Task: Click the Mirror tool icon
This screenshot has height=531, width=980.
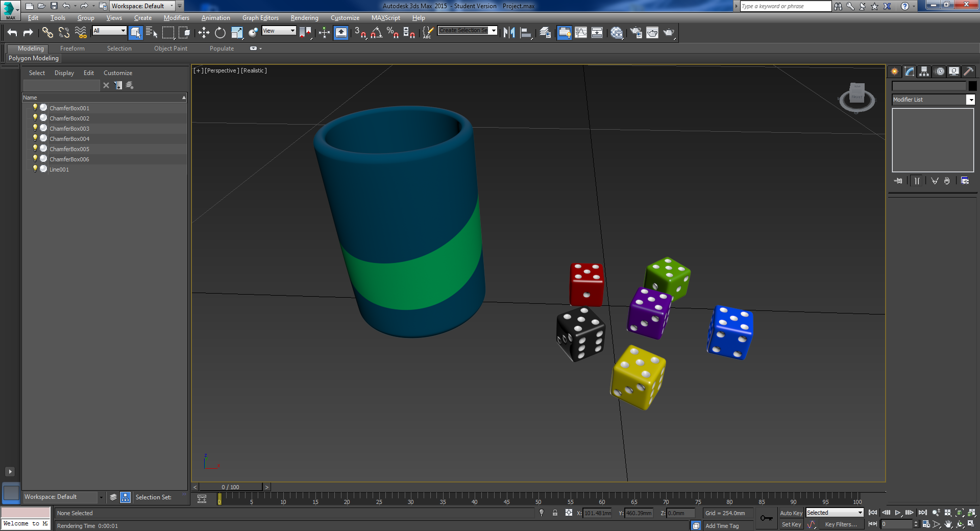Action: pos(509,33)
